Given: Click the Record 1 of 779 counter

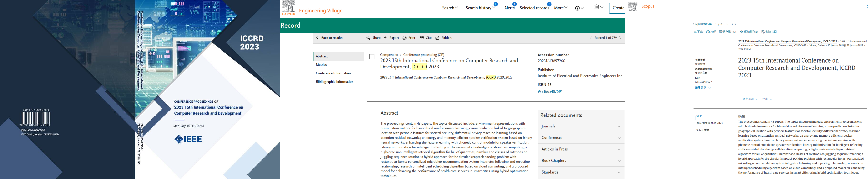Looking at the screenshot, I should 606,38.
